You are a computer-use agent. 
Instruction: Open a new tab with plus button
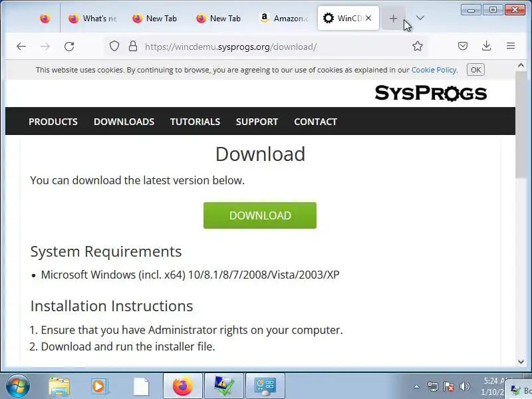coord(393,19)
